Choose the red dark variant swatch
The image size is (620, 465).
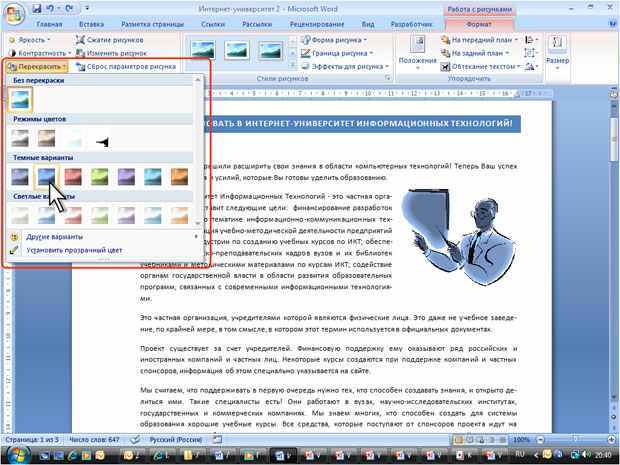point(73,177)
